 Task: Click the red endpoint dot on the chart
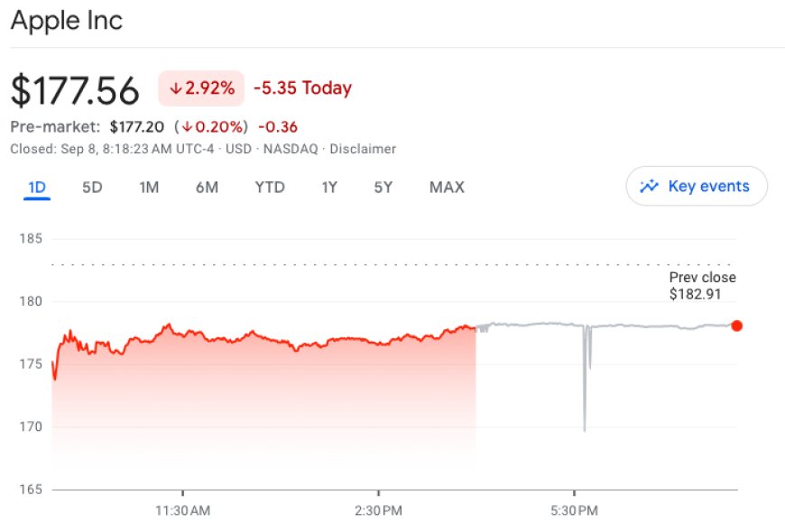click(x=737, y=324)
